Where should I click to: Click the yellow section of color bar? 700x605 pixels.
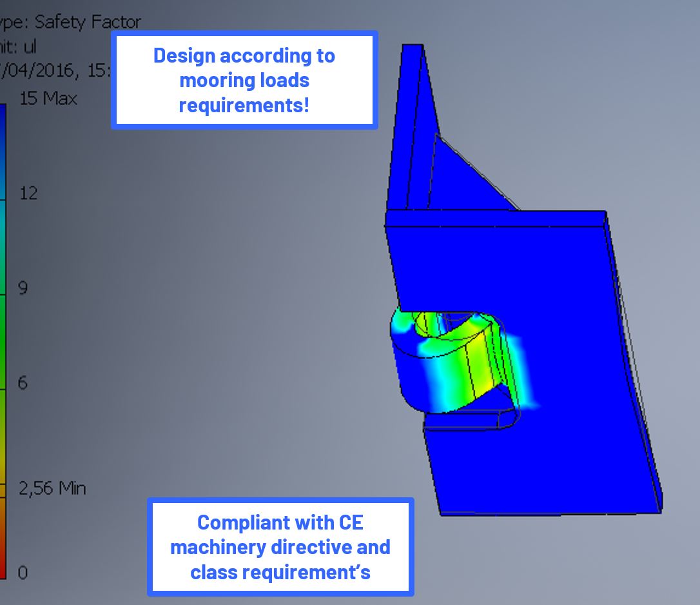[x=3, y=464]
